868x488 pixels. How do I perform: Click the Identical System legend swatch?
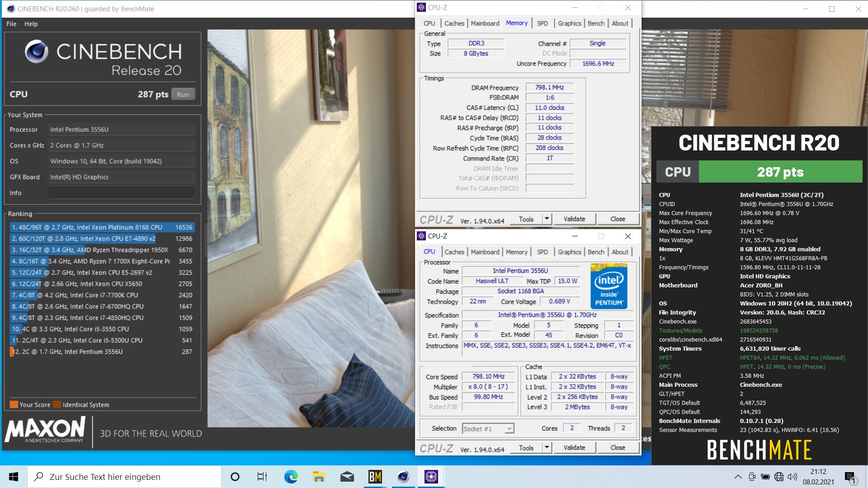tap(57, 405)
